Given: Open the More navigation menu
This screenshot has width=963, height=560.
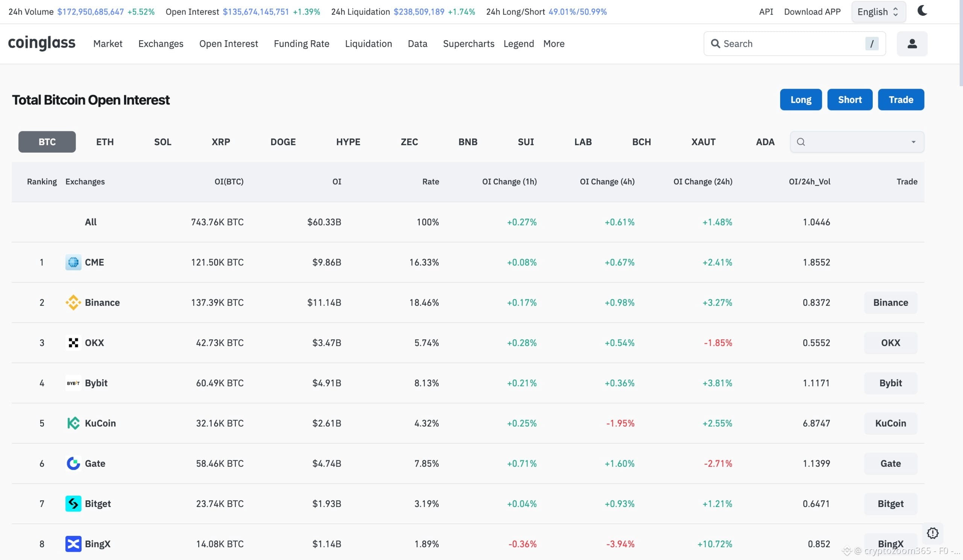Looking at the screenshot, I should click(x=554, y=44).
